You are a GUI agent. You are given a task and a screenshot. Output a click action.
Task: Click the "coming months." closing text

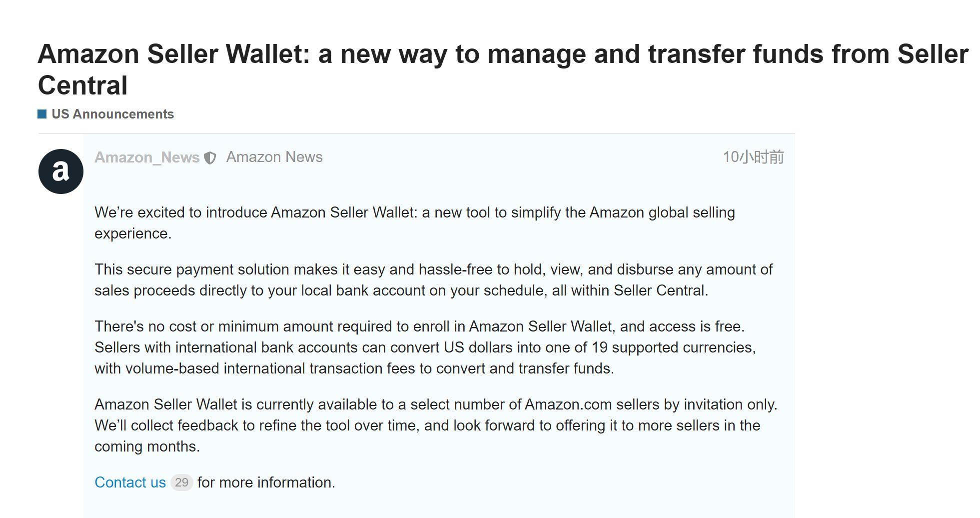click(x=147, y=446)
